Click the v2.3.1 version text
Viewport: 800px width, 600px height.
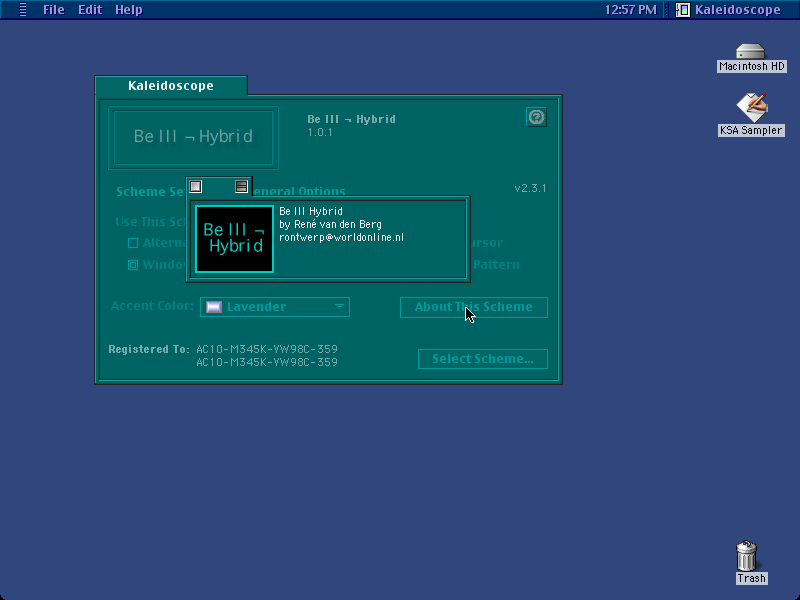pyautogui.click(x=530, y=188)
